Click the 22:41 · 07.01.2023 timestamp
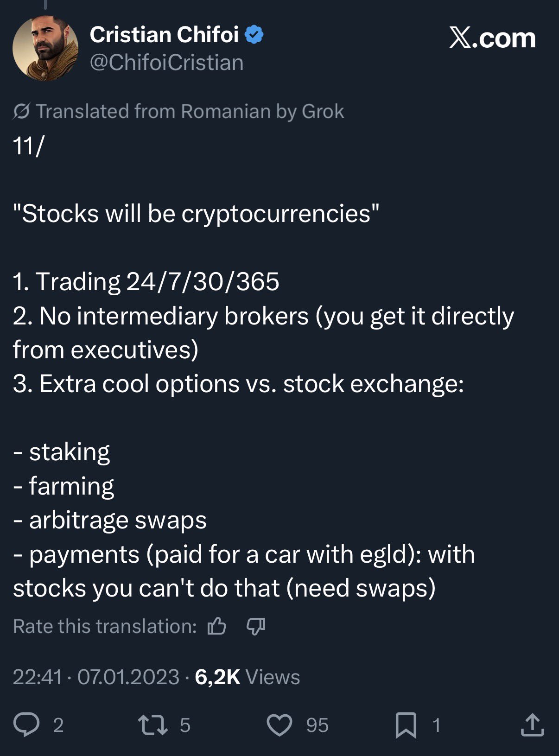This screenshot has width=559, height=756. pyautogui.click(x=96, y=677)
